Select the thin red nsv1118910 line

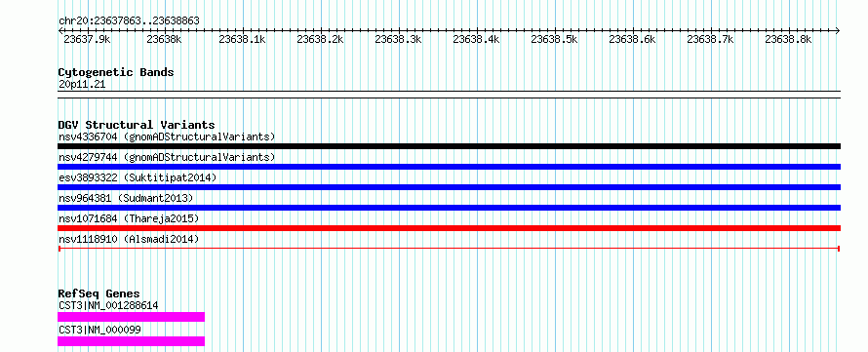click(x=449, y=249)
